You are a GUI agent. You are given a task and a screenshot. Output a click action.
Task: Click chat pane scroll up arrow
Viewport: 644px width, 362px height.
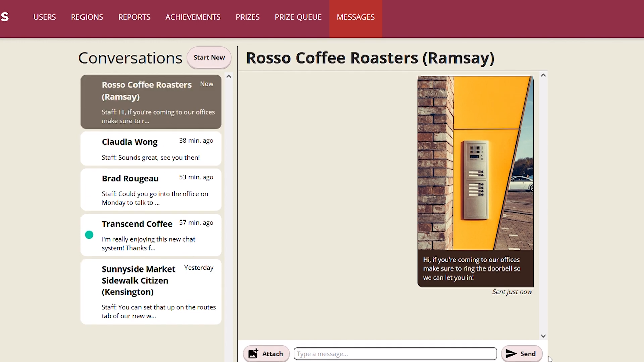pyautogui.click(x=543, y=75)
